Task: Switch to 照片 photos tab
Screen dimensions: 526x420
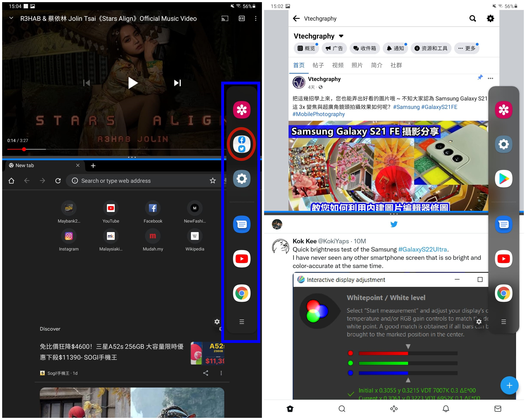Action: (x=357, y=65)
